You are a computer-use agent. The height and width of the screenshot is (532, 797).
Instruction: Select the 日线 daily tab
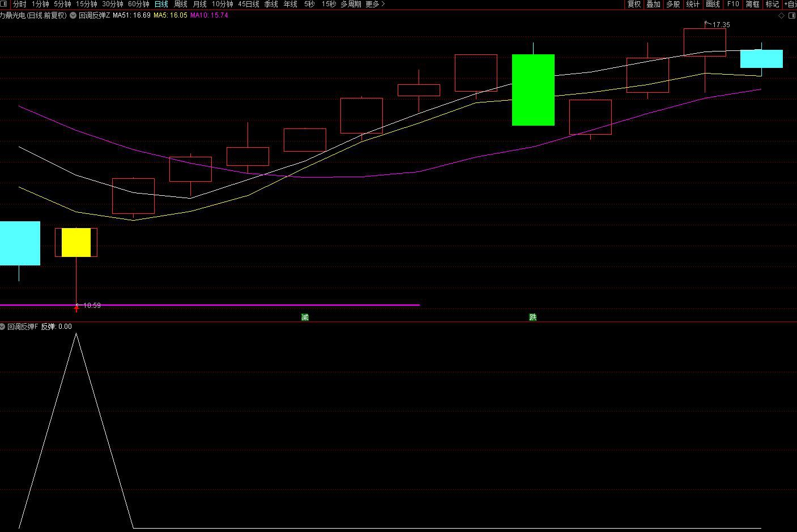pos(161,4)
